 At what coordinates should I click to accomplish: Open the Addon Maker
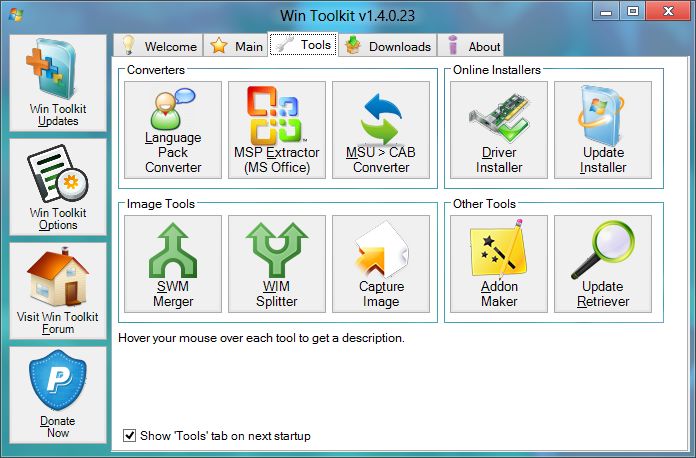[498, 264]
